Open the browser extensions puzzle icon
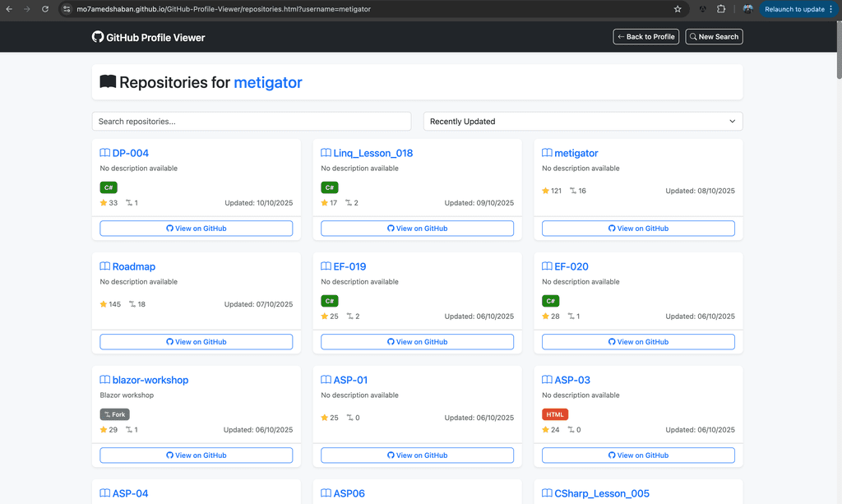 [721, 9]
